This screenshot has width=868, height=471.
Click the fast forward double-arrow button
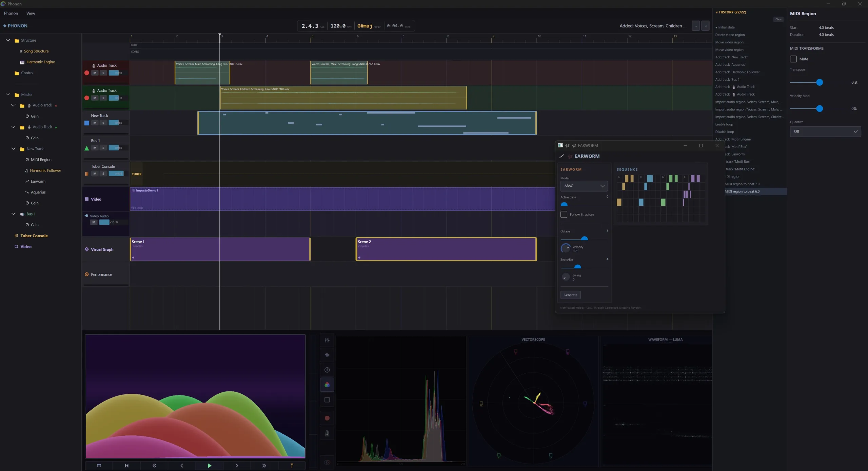(x=264, y=466)
